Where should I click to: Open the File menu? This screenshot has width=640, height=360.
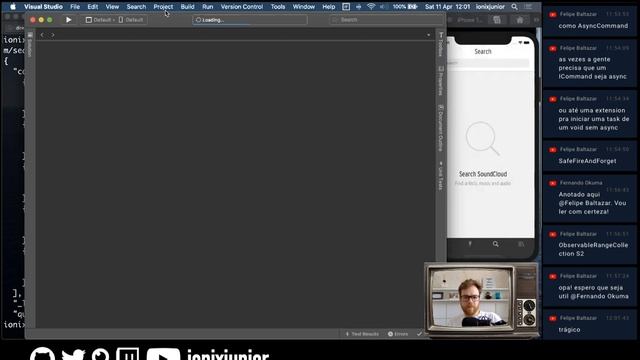pos(75,7)
